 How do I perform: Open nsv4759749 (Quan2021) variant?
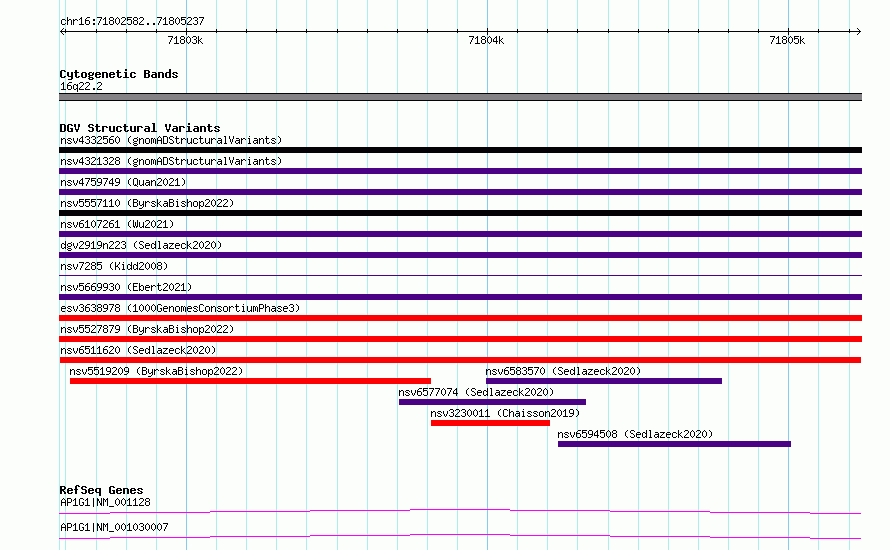(123, 182)
